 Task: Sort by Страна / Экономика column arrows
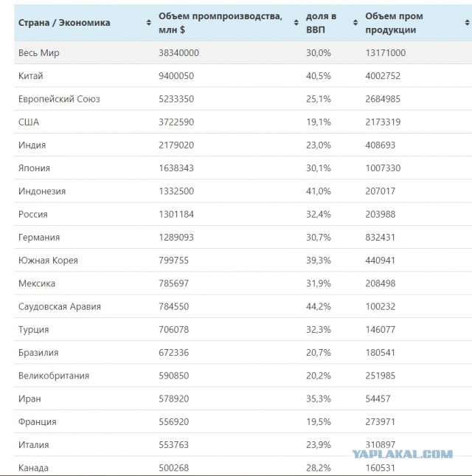(x=149, y=23)
